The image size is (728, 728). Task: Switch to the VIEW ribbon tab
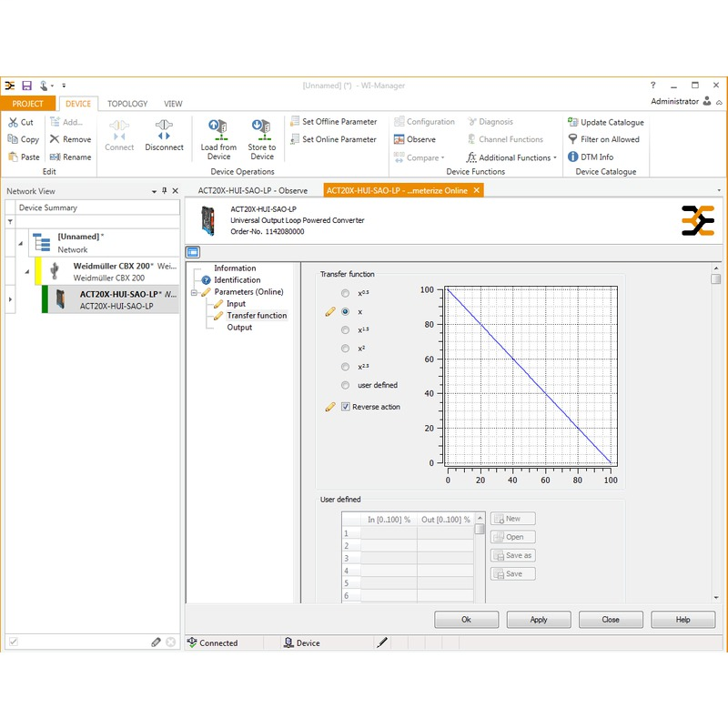pyautogui.click(x=173, y=104)
